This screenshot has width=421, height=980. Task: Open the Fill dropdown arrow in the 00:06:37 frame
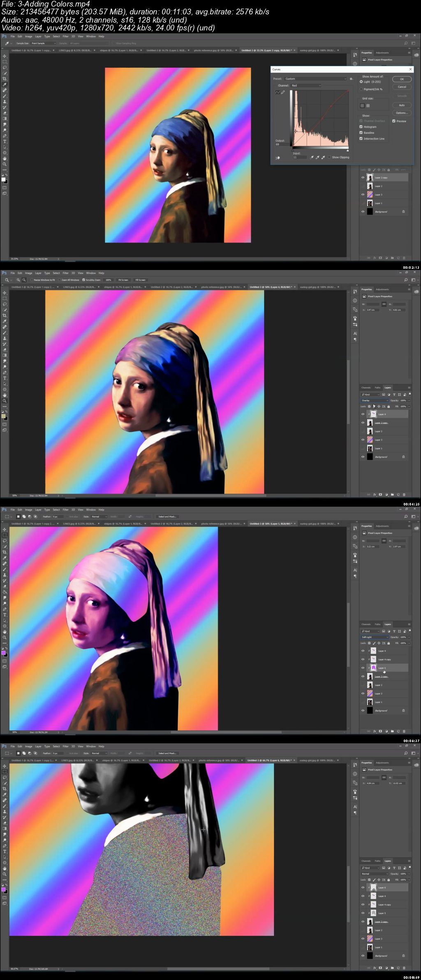coord(409,643)
